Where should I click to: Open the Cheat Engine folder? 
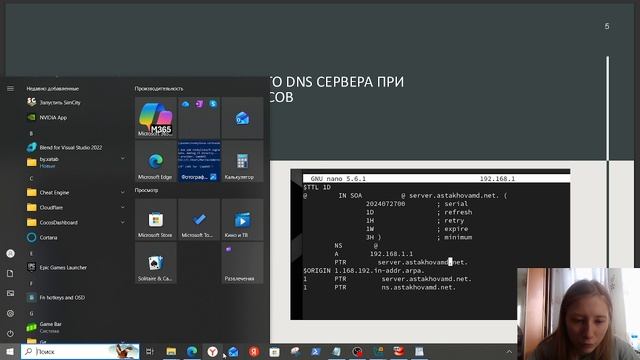click(x=54, y=192)
